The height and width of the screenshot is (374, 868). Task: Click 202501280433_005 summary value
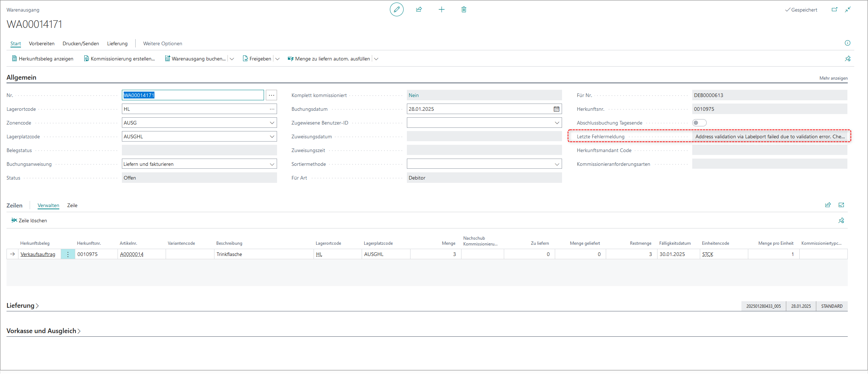[763, 306]
